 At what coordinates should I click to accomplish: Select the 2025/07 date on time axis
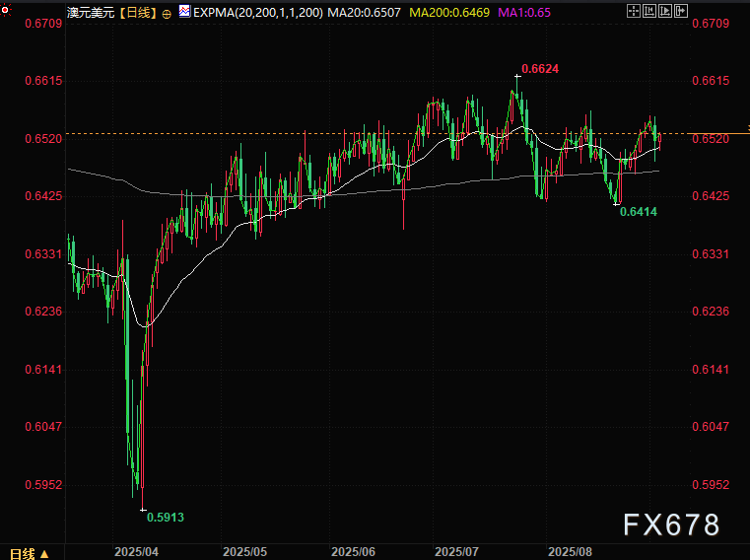pyautogui.click(x=456, y=552)
